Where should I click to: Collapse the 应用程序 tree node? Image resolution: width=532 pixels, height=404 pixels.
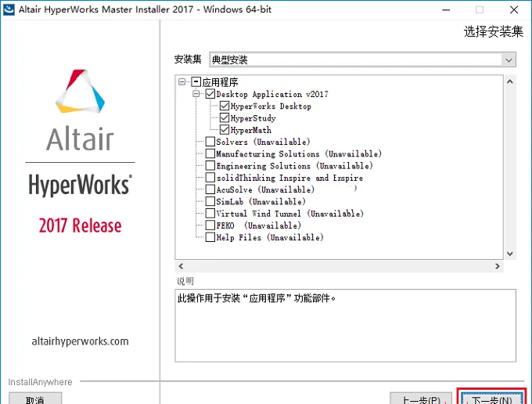(182, 82)
